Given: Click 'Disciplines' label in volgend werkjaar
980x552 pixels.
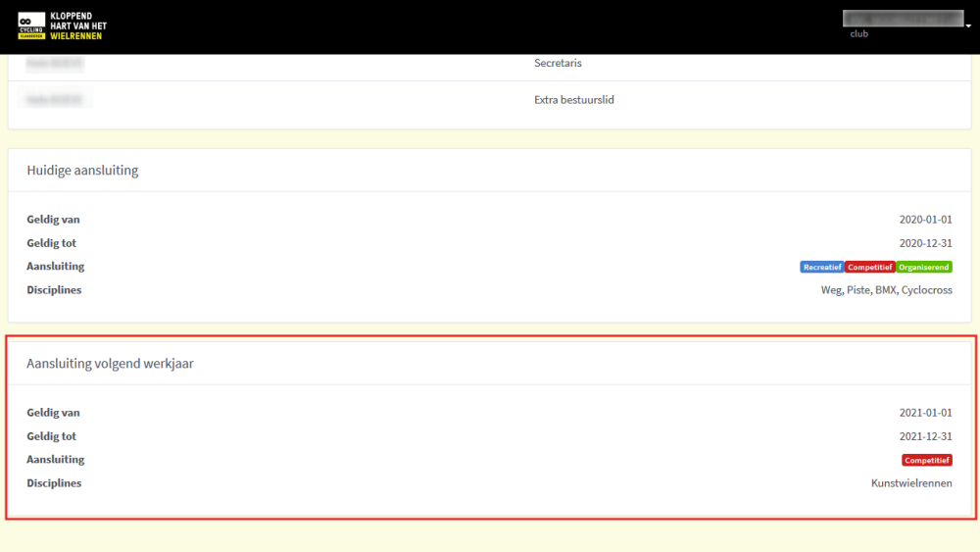Looking at the screenshot, I should [x=54, y=483].
